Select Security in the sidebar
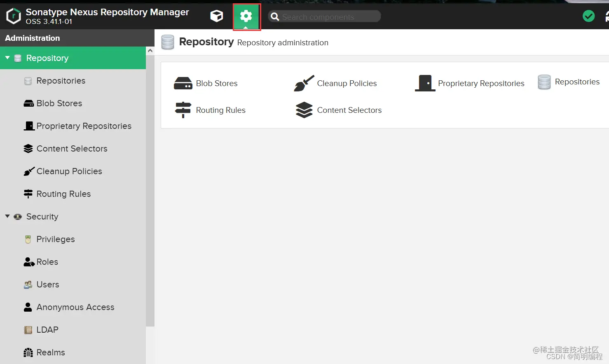 [73, 217]
